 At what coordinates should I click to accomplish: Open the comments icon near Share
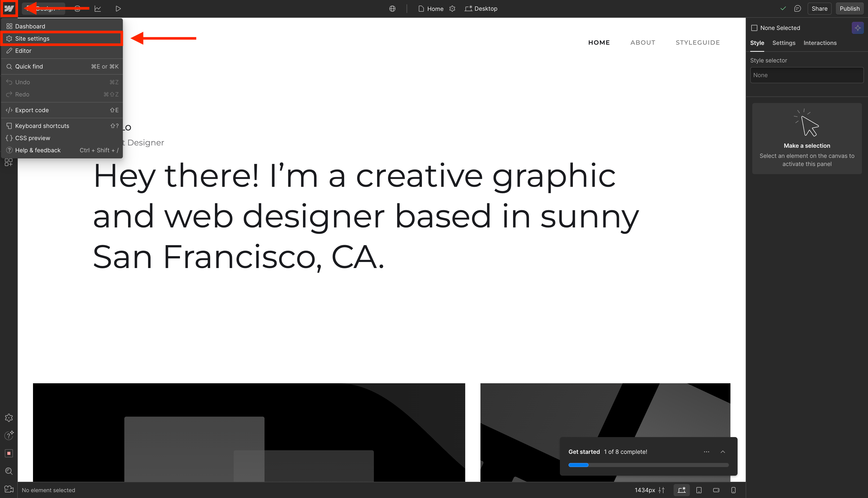point(797,8)
